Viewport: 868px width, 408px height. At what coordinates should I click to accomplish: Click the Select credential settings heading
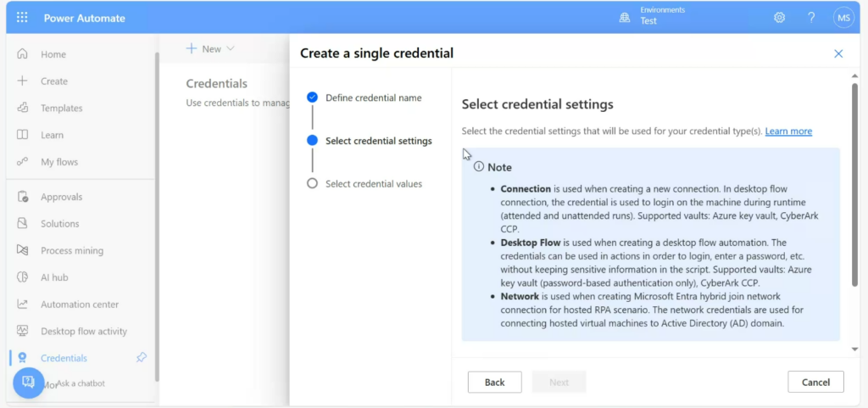[x=537, y=104]
